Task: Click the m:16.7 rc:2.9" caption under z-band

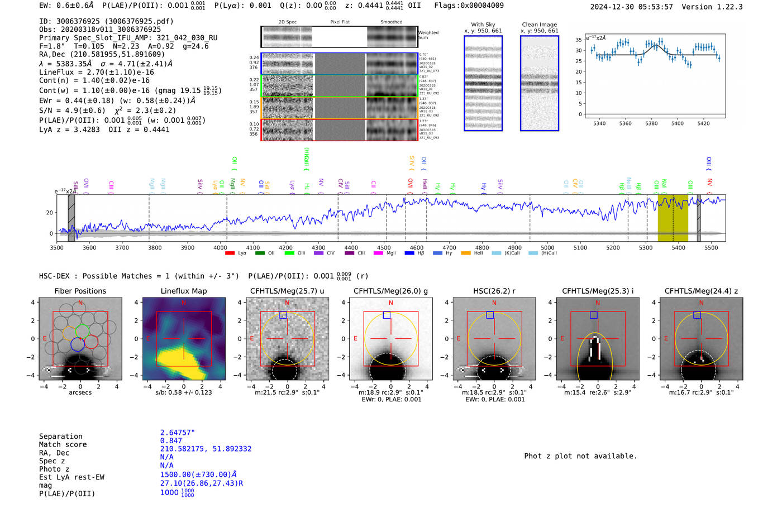Action: 701,392
